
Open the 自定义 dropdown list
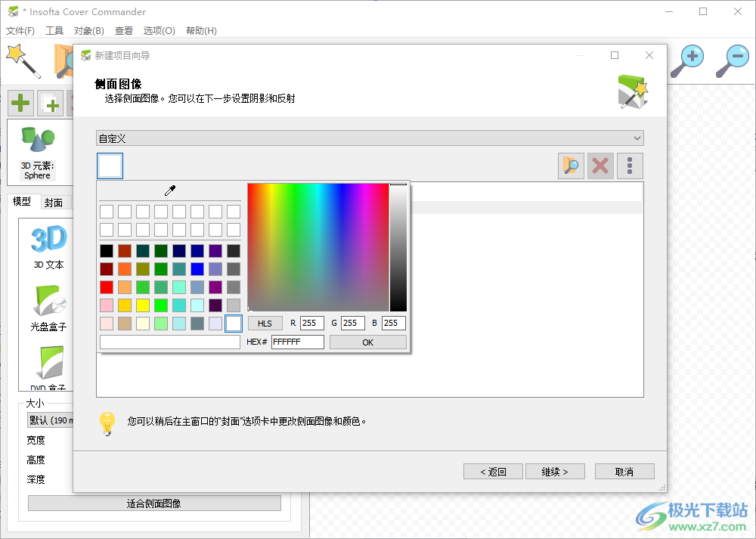click(x=370, y=138)
